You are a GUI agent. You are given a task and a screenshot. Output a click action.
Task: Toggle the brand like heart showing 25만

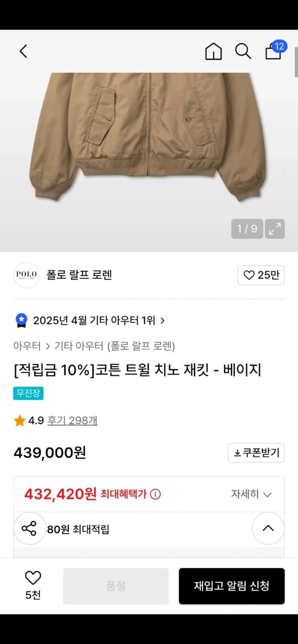[x=261, y=275]
